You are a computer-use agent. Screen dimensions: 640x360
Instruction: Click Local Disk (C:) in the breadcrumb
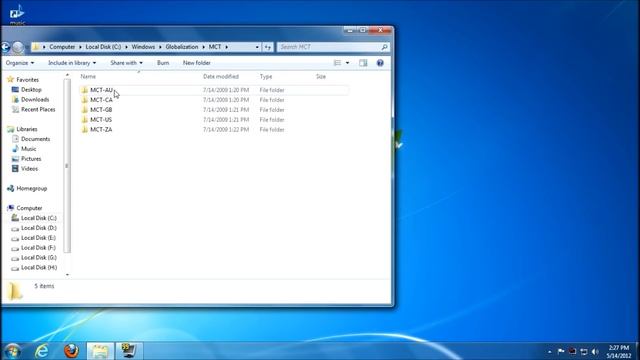[x=103, y=47]
